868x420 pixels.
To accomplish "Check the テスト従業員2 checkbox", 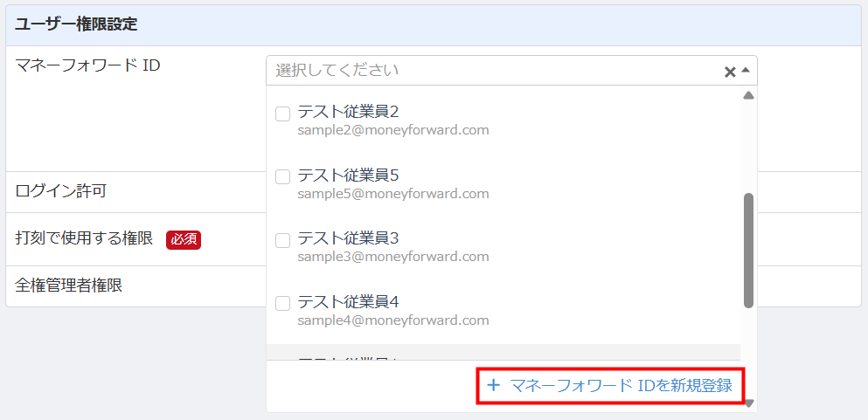I will pyautogui.click(x=282, y=114).
